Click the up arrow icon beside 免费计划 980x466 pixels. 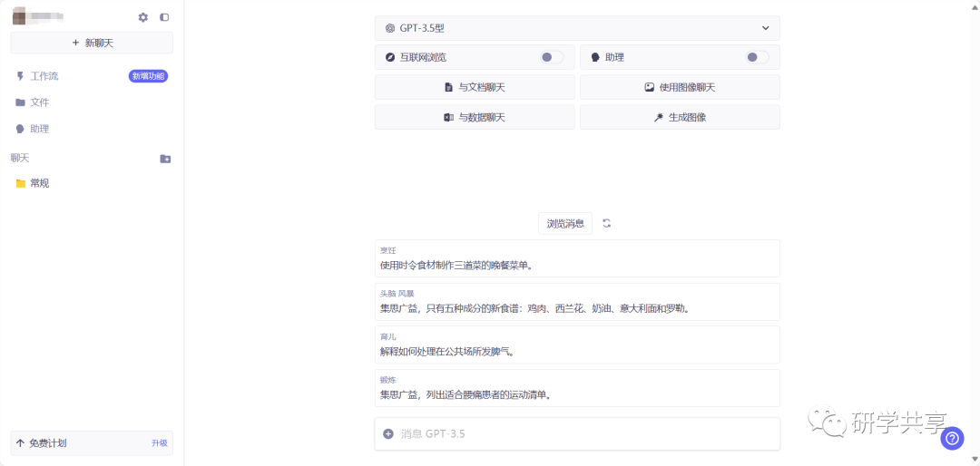20,443
